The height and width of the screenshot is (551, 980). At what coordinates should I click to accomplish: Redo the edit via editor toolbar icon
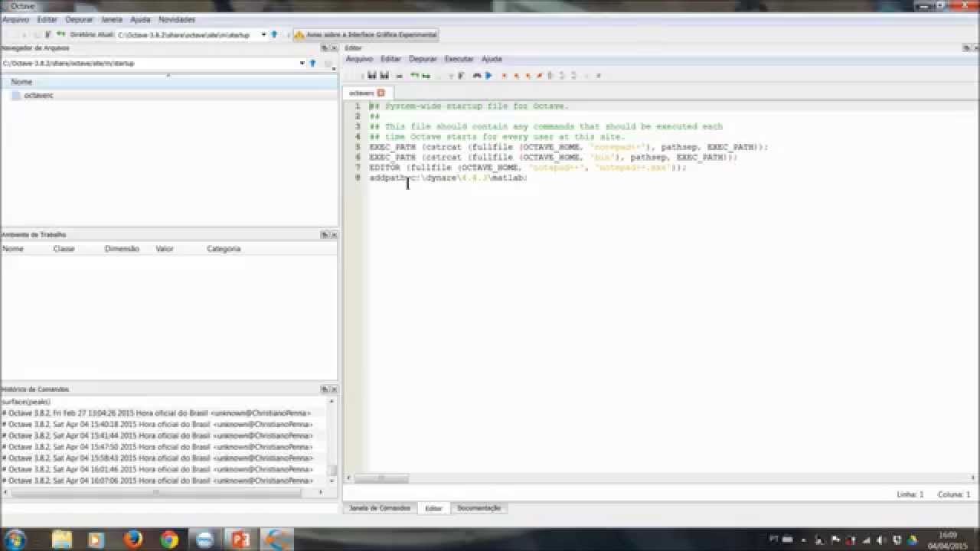(426, 75)
